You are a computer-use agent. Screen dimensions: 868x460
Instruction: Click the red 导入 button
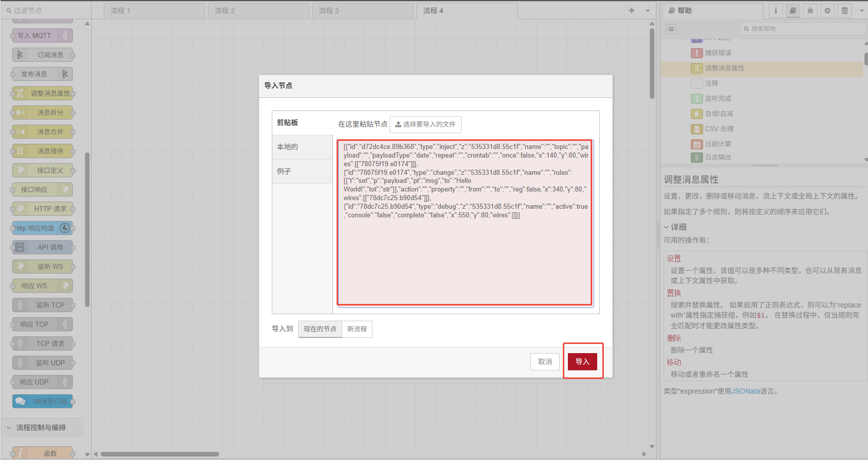click(582, 362)
